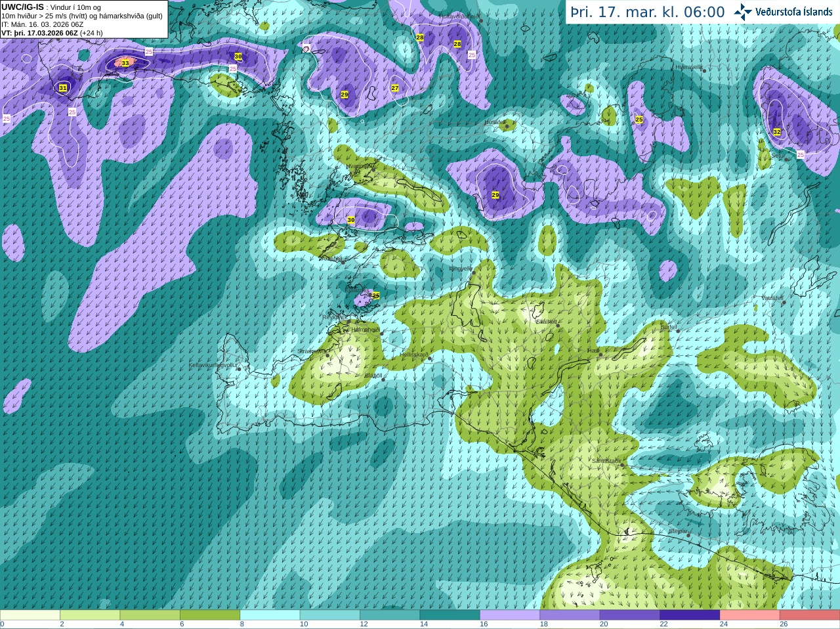Select the Setur station label
The height and width of the screenshot is (629, 840).
tap(777, 156)
